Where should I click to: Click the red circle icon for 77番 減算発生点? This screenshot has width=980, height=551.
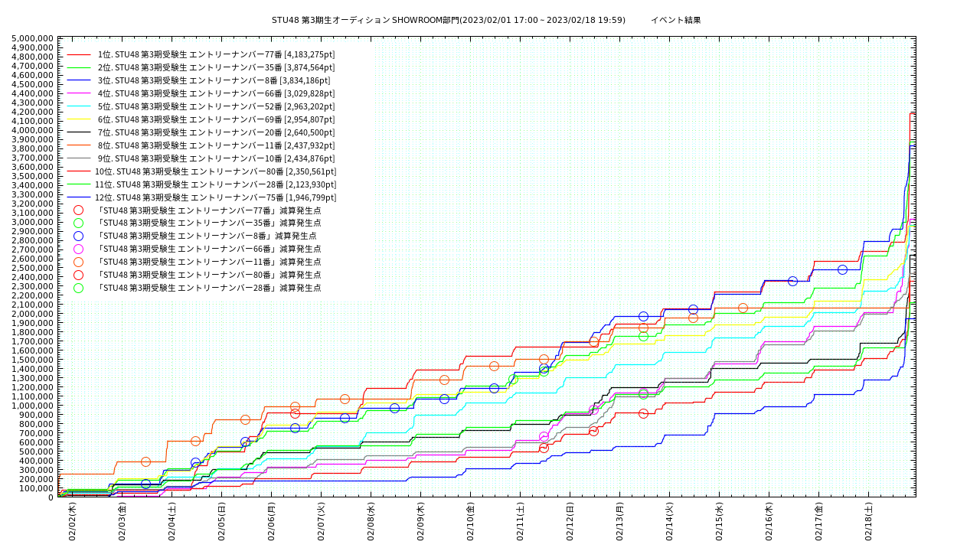point(78,210)
